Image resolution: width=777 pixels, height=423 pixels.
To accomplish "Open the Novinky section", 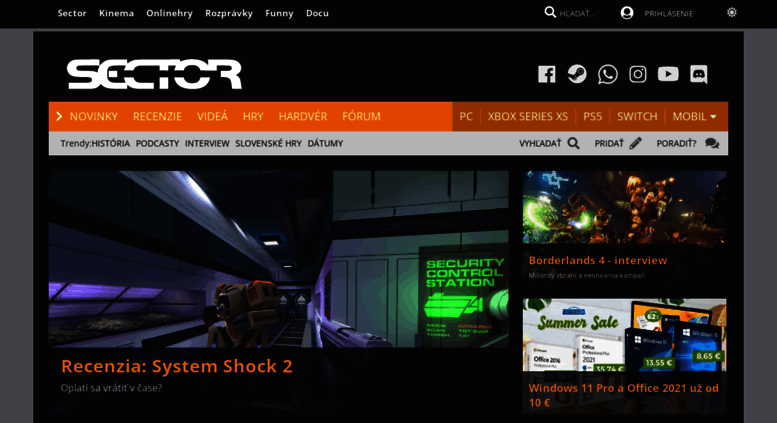I will (x=94, y=116).
